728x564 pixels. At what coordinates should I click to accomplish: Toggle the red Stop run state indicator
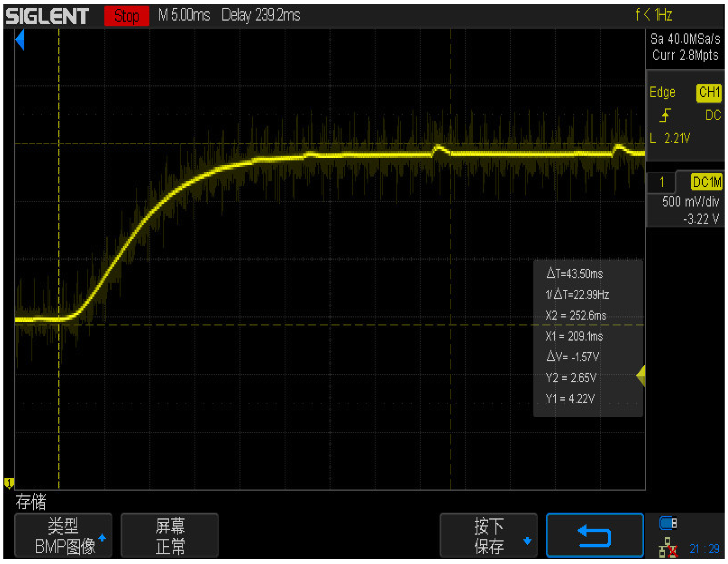[127, 16]
